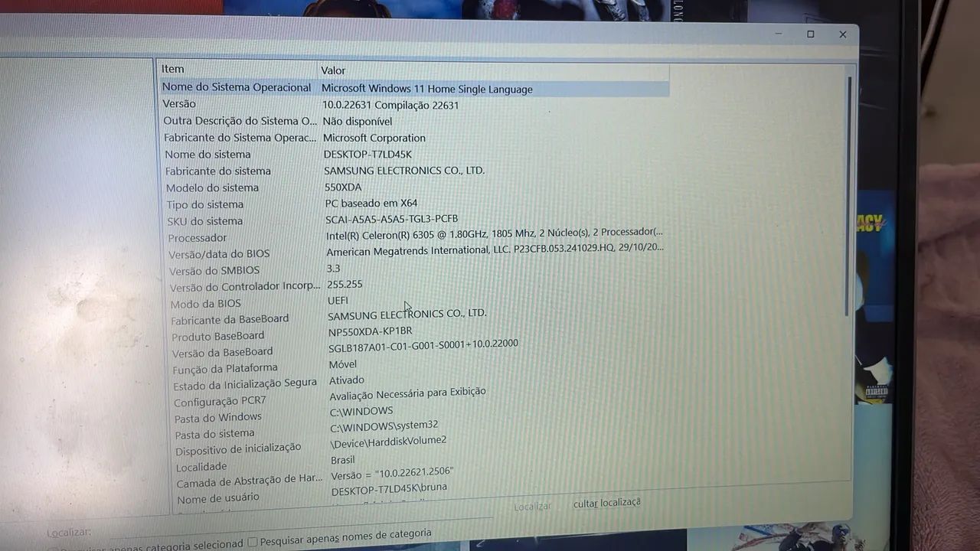Select SAMSUNG ELECTRONICS value for Fabricante da BaseBoard

(x=407, y=314)
